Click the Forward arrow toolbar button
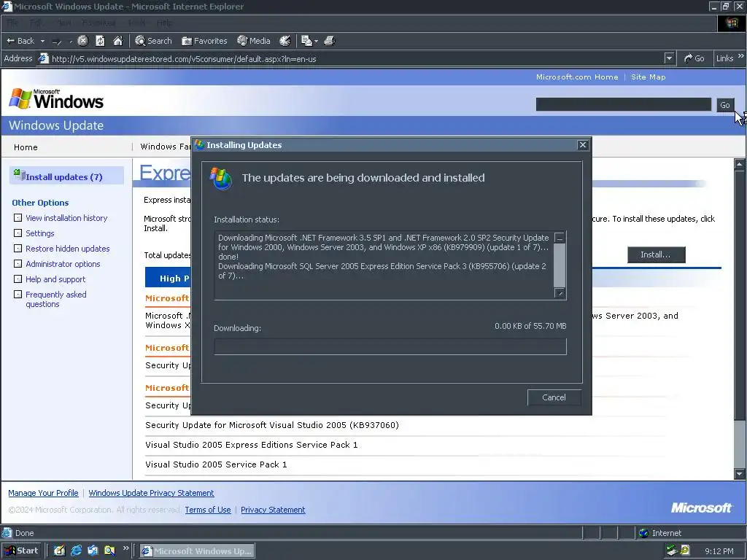 pos(57,42)
